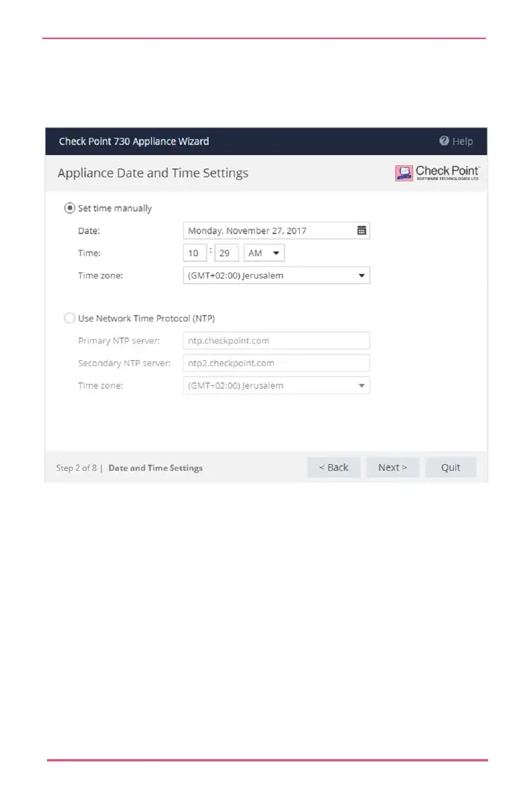Open the NTP Time zone dropdown

[276, 385]
